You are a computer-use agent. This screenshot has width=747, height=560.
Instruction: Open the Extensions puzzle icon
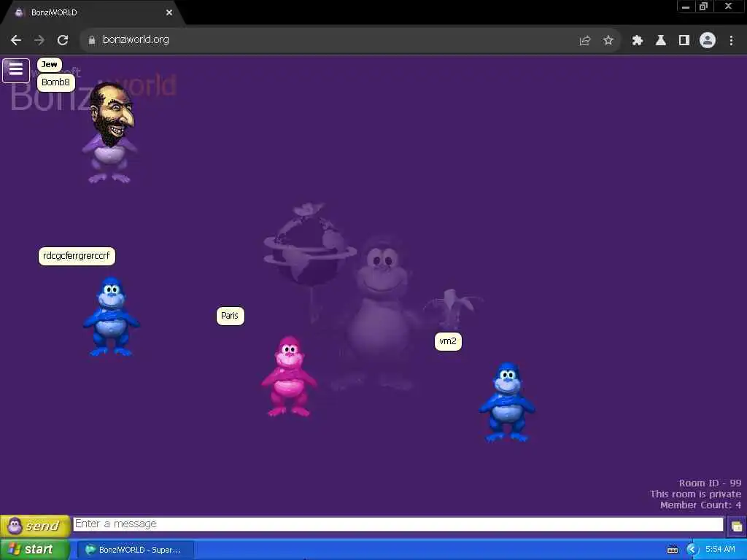(638, 41)
